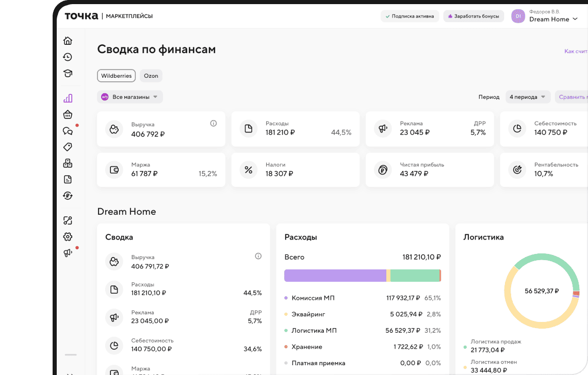Open the history clock icon in sidebar
588x375 pixels.
[68, 57]
